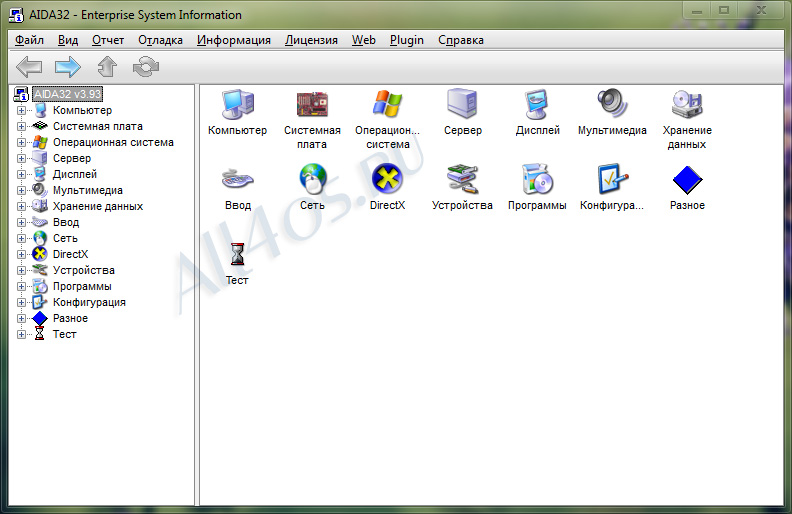Open the Сервер icon in right pane

pos(462,104)
